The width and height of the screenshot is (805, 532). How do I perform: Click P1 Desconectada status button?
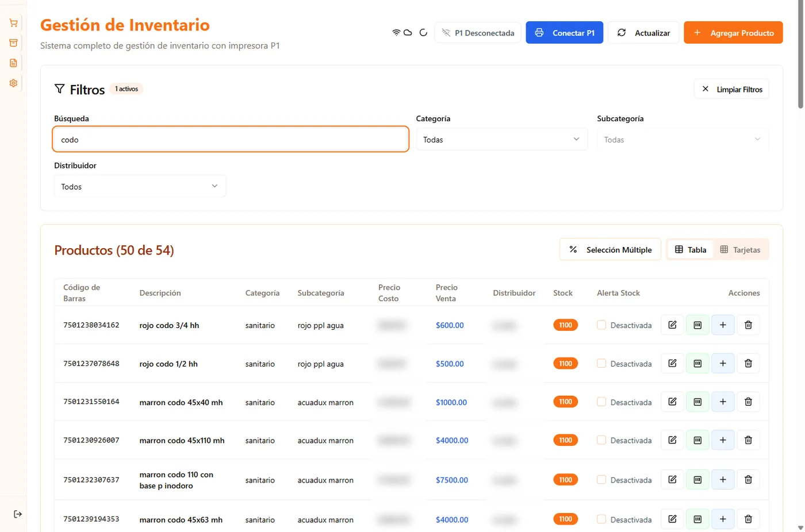tap(478, 33)
